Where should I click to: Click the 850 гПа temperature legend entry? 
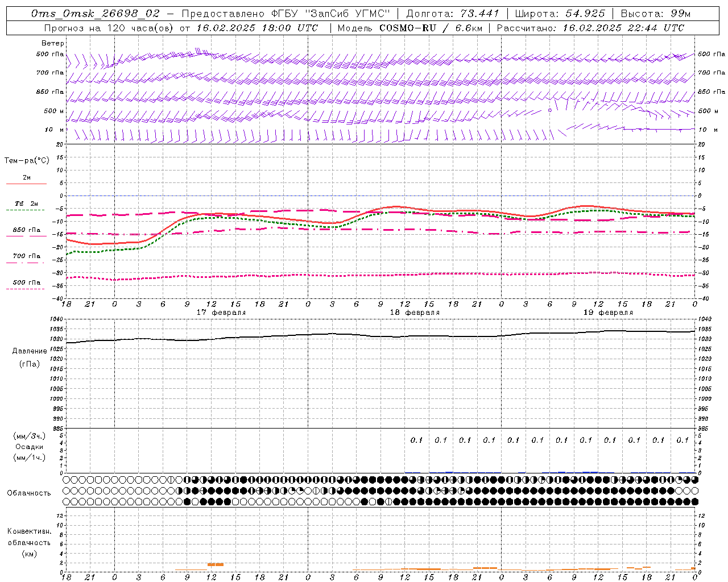(27, 230)
